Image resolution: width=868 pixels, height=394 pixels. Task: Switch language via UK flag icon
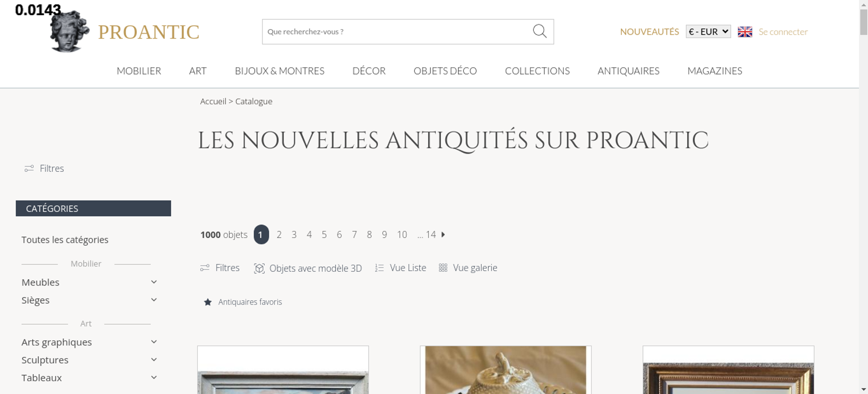click(745, 32)
